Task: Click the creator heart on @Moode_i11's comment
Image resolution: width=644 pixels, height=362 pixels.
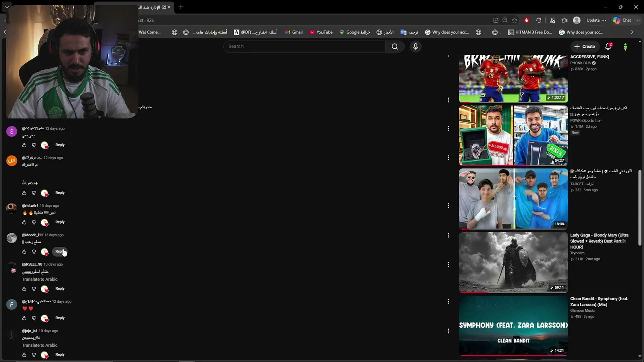Action: (x=45, y=252)
